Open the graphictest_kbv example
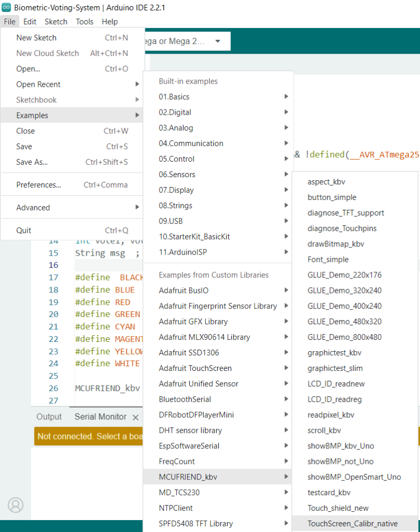The height and width of the screenshot is (532, 420). (355, 353)
